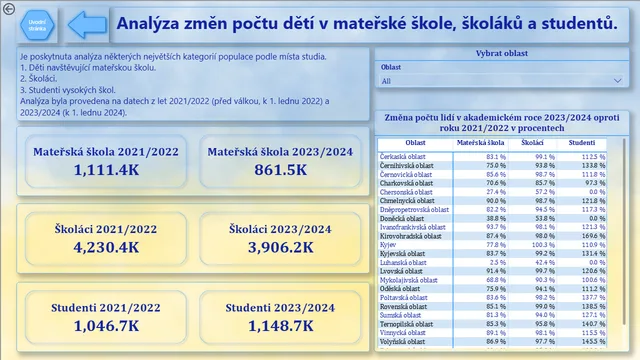This screenshot has height=360, width=640.
Task: Select the Chmelnycká oblast row
Action: [x=492, y=201]
